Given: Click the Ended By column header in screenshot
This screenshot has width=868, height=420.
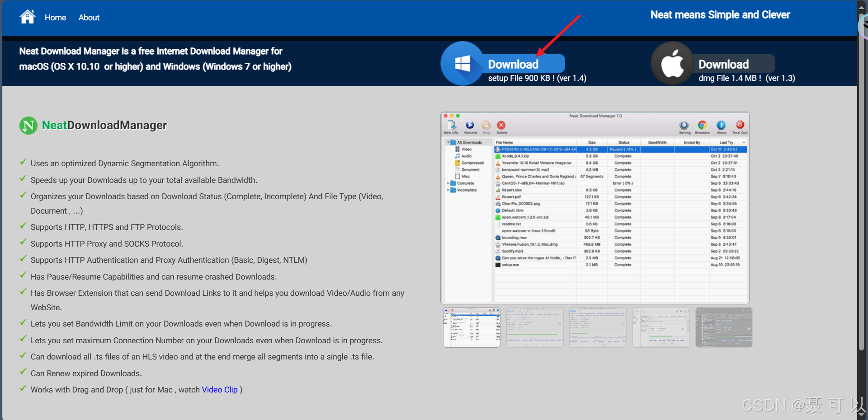Looking at the screenshot, I should click(692, 142).
